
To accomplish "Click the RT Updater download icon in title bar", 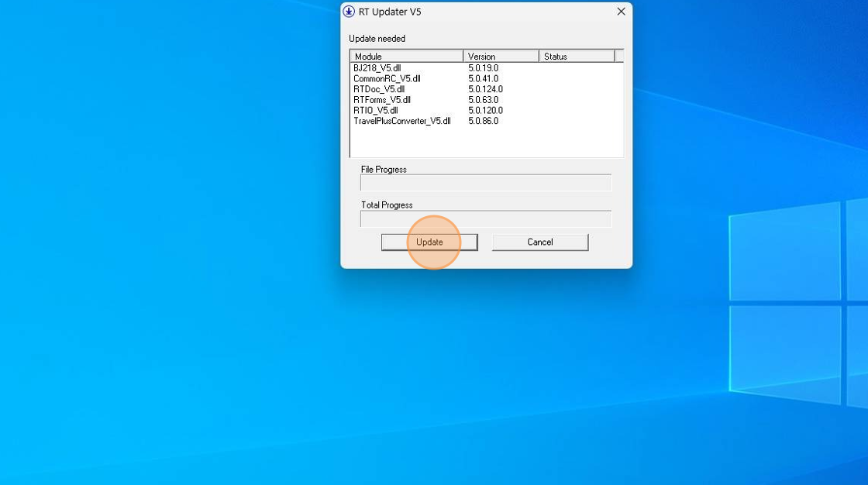I will click(349, 12).
